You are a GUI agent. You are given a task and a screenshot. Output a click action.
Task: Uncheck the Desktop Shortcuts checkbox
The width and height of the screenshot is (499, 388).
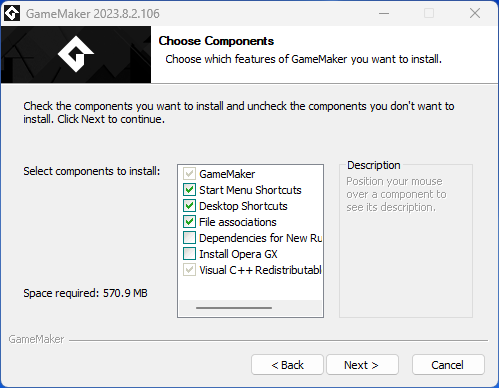click(x=189, y=206)
